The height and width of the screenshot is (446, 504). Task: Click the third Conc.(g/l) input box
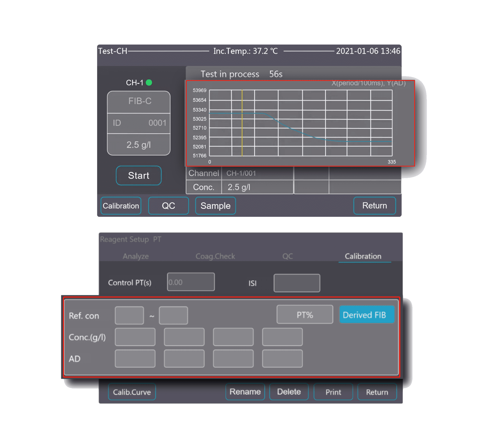click(x=233, y=337)
